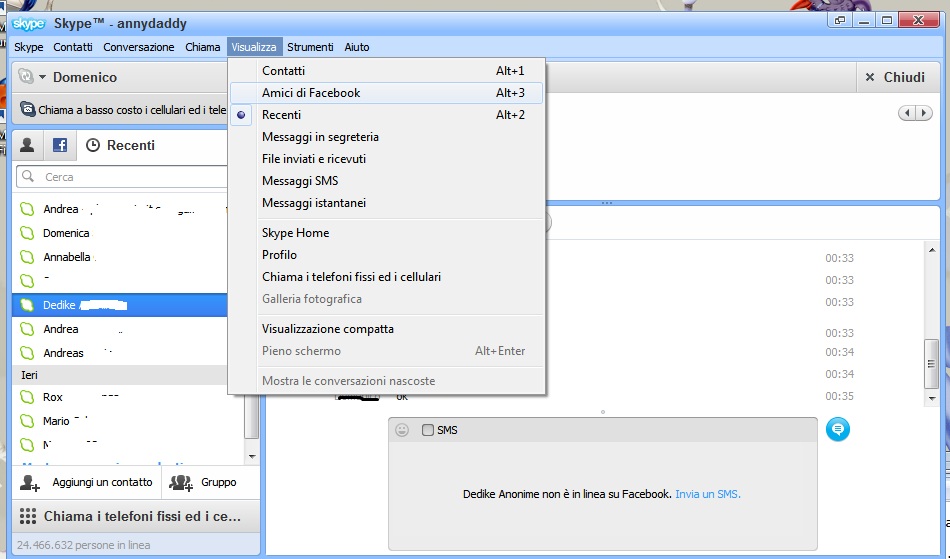Open the Conversazione menu
The image size is (950, 559).
click(139, 47)
